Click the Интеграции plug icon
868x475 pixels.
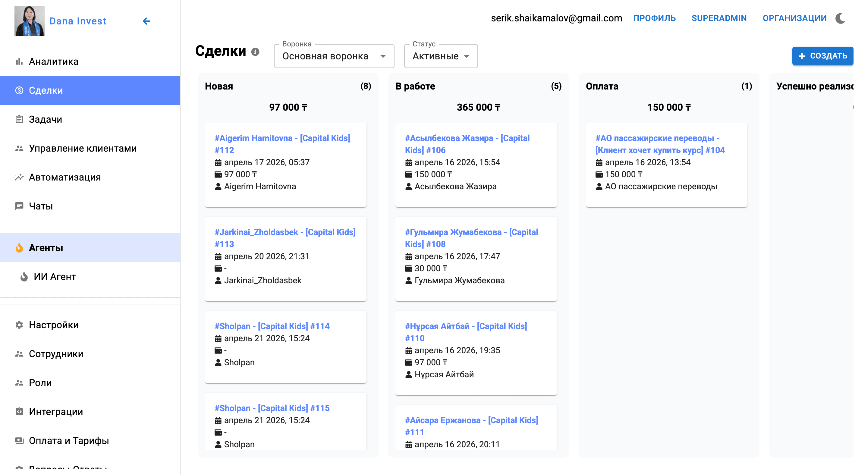19,412
